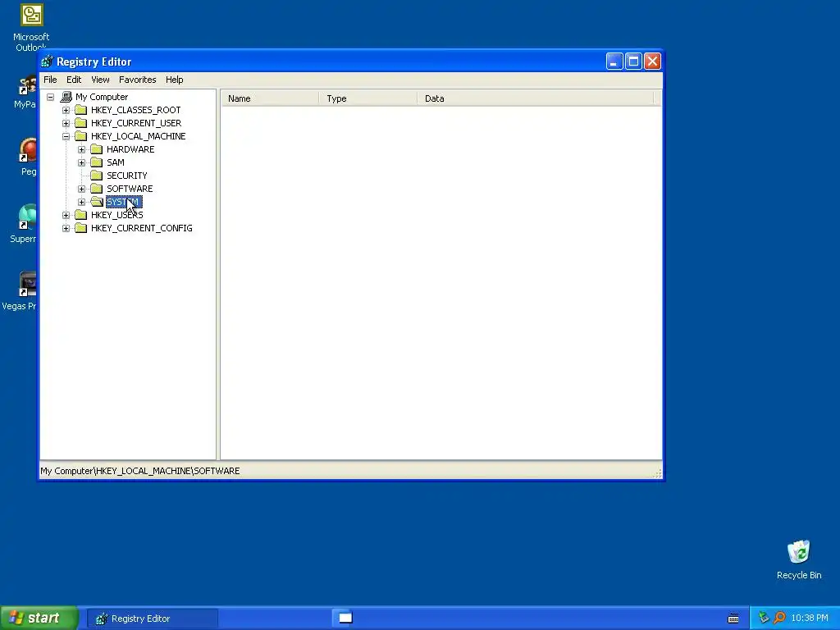Select the SOFTWARE key label
840x630 pixels.
coord(130,189)
